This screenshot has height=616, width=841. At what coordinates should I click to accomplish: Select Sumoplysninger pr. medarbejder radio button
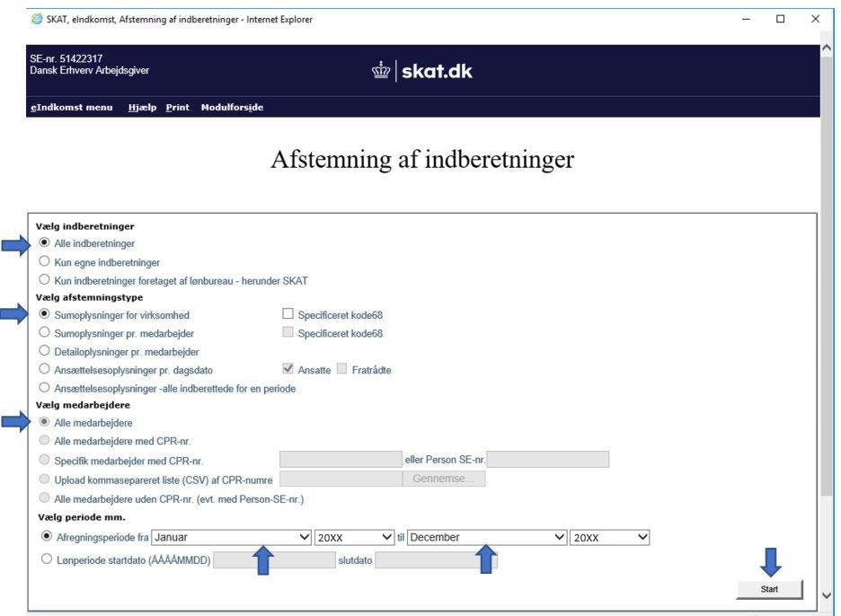click(44, 333)
